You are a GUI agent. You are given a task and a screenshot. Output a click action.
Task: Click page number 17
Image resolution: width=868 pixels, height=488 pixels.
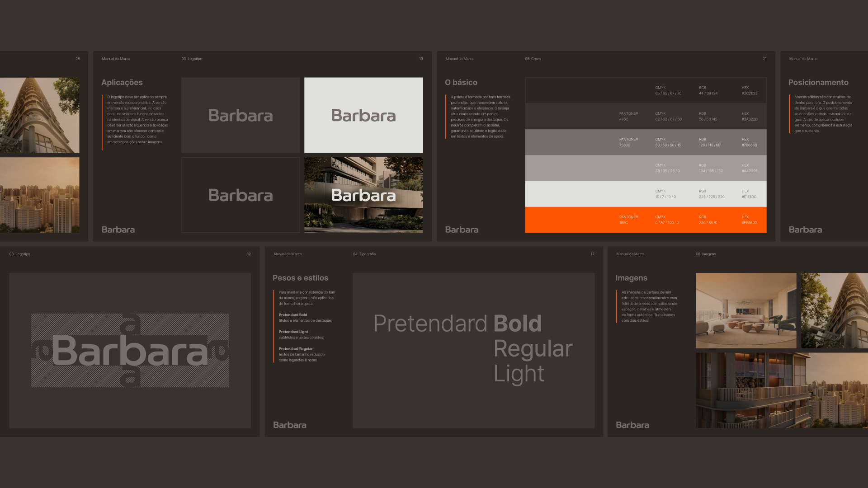point(592,254)
